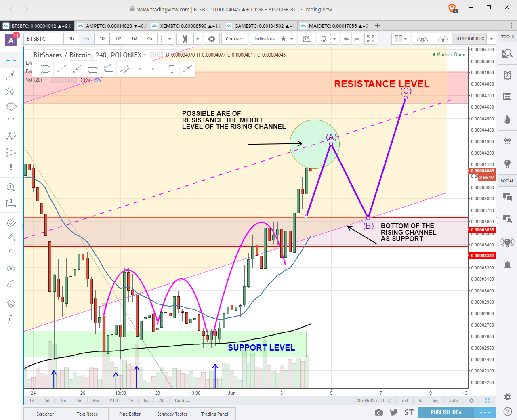
Task: Toggle extended hours ext option
Action: pyautogui.click(x=405, y=401)
